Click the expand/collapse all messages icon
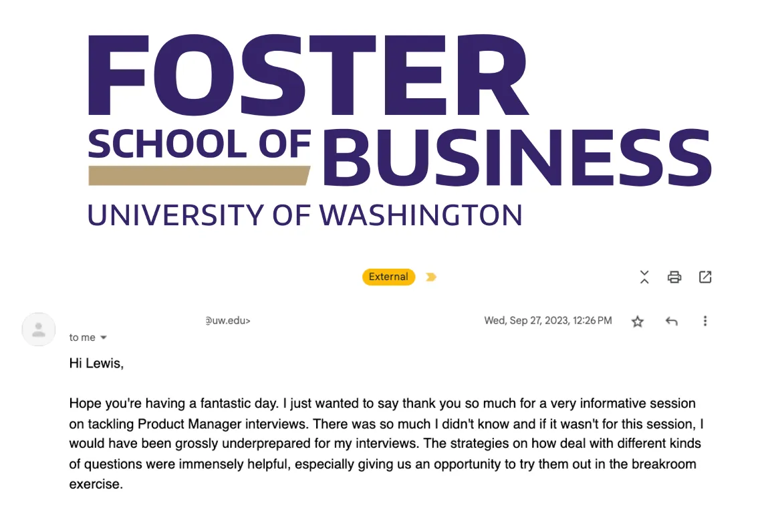Image resolution: width=766 pixels, height=532 pixels. click(644, 277)
